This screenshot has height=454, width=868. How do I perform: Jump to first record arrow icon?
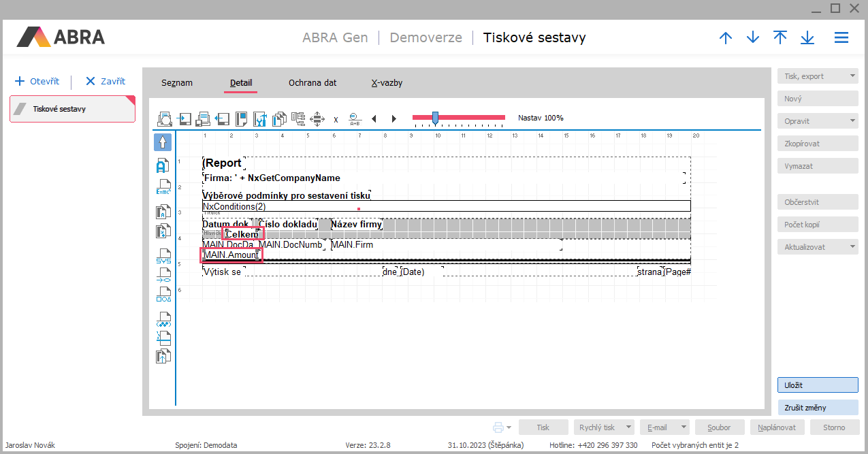780,37
